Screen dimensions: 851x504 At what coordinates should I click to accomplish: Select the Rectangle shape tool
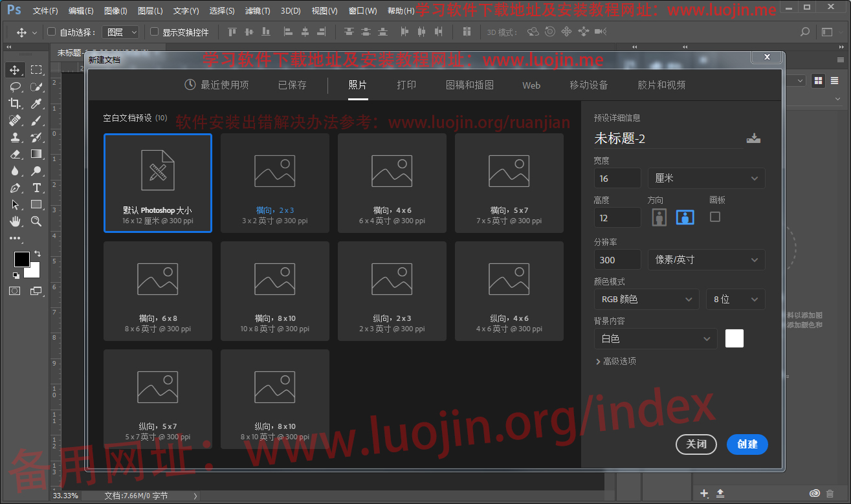coord(36,204)
